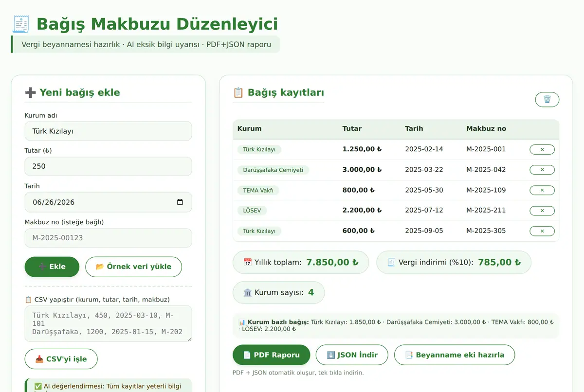
Task: Click the CSV yapıştır textarea
Action: 109,323
